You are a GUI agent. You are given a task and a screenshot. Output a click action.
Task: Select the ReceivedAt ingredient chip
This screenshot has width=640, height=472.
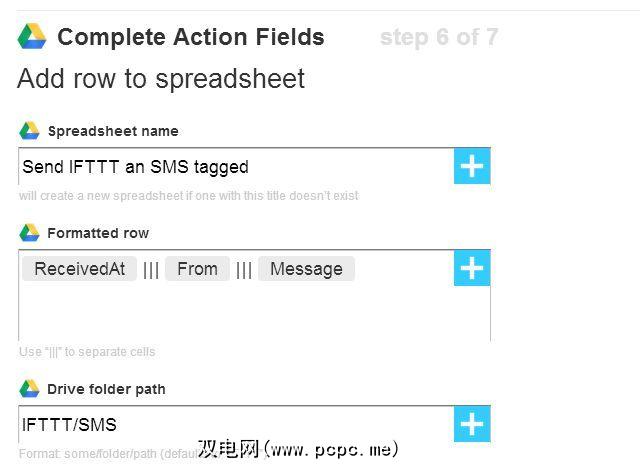click(x=80, y=269)
